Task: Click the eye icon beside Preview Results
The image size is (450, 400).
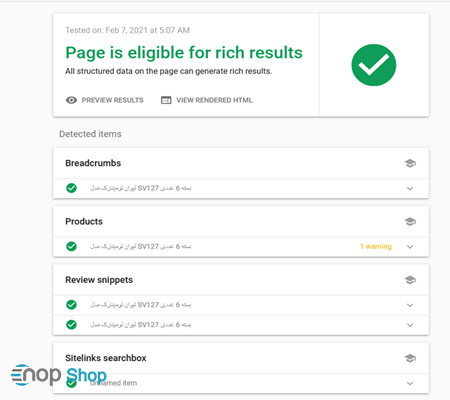Action: click(71, 100)
